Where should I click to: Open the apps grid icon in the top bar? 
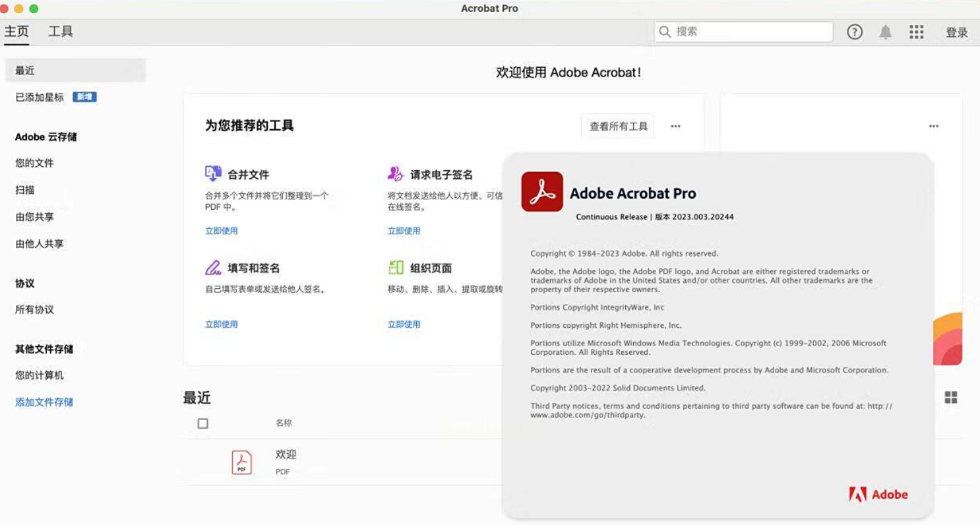click(x=916, y=32)
